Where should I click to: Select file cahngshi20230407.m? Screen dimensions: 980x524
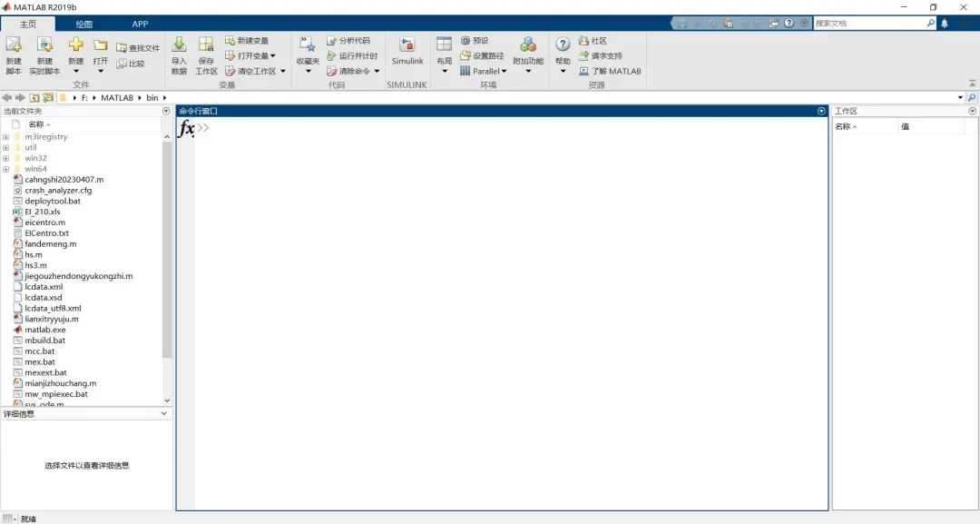(x=64, y=180)
